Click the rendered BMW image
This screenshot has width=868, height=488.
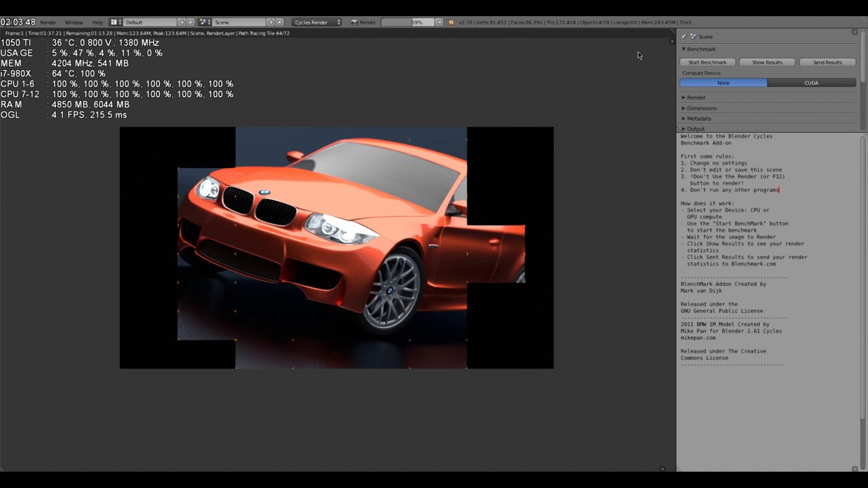(x=336, y=248)
